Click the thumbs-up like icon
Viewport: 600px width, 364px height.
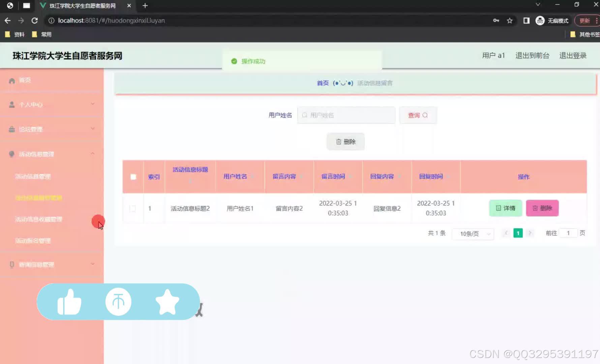tap(69, 302)
